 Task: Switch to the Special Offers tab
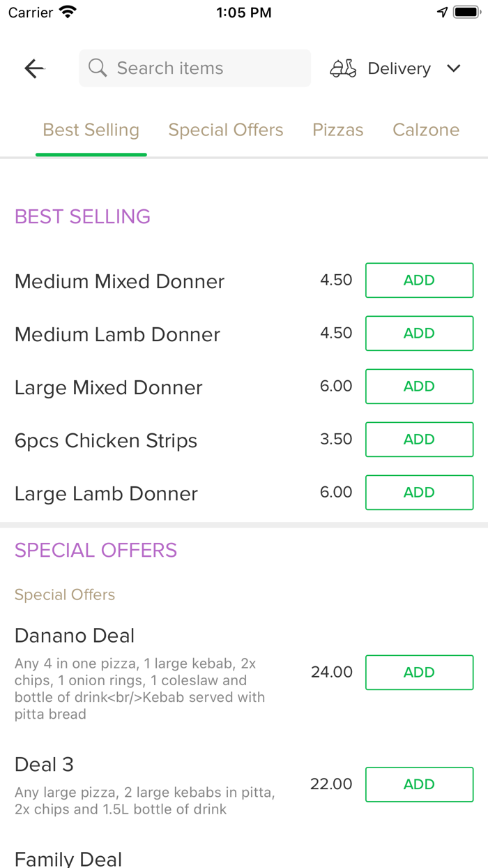226,130
